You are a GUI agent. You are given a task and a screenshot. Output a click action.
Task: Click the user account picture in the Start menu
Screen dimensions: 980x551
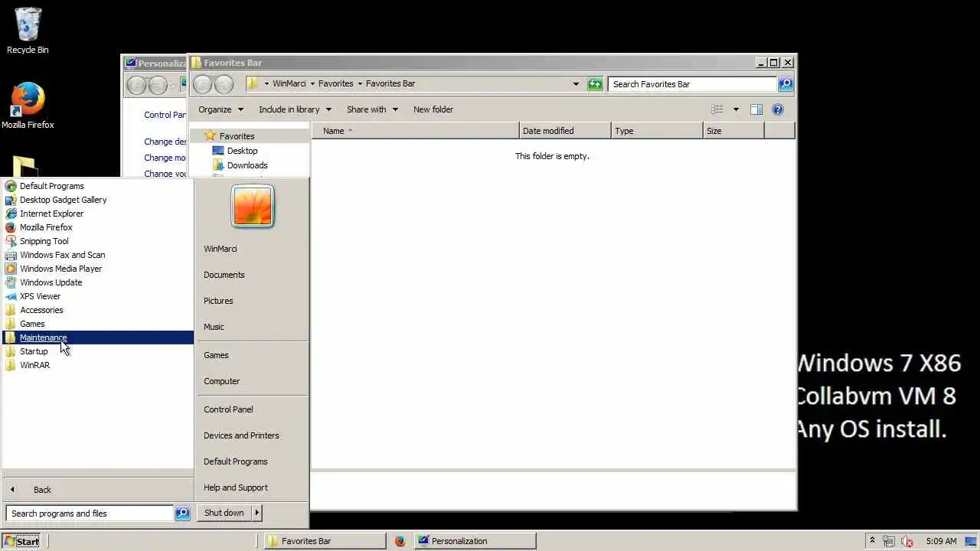252,207
